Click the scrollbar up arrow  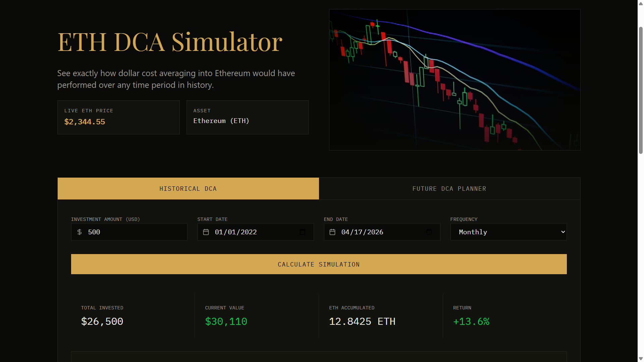(640, 3)
